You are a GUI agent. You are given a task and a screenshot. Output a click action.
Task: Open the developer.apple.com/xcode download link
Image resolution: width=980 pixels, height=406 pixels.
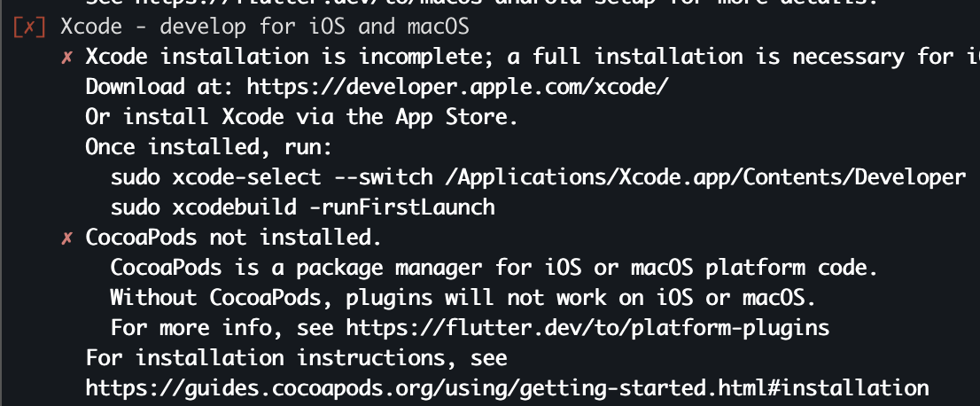[x=457, y=88]
